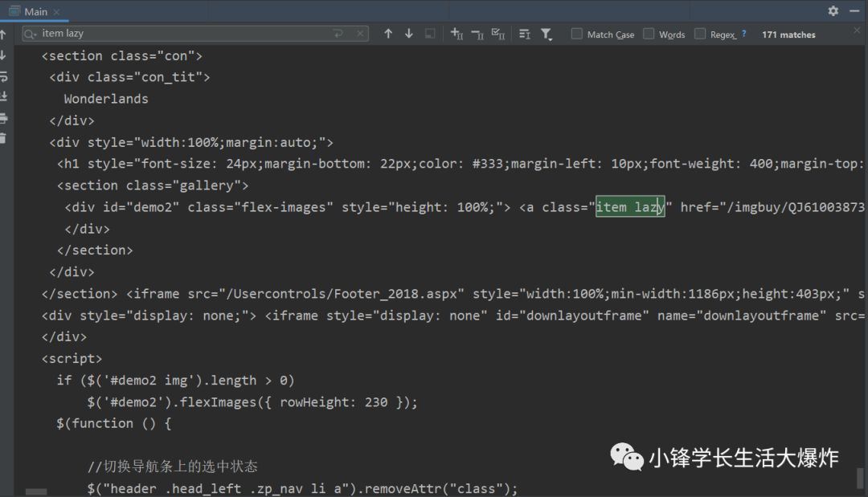Image resolution: width=868 pixels, height=497 pixels.
Task: Jump to the previous search match
Action: click(x=388, y=34)
